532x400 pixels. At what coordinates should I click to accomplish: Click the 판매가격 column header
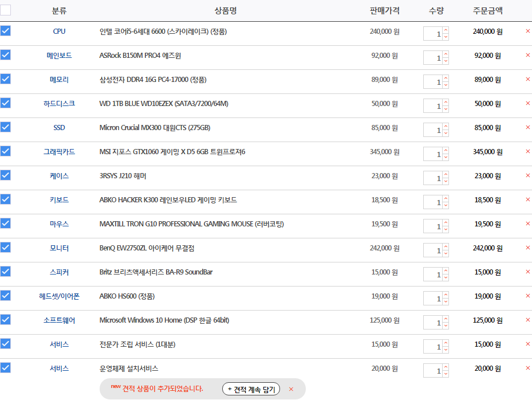[x=384, y=10]
